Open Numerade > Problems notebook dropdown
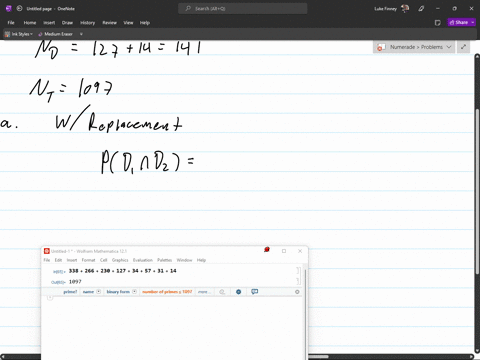The image size is (480, 360). (414, 47)
